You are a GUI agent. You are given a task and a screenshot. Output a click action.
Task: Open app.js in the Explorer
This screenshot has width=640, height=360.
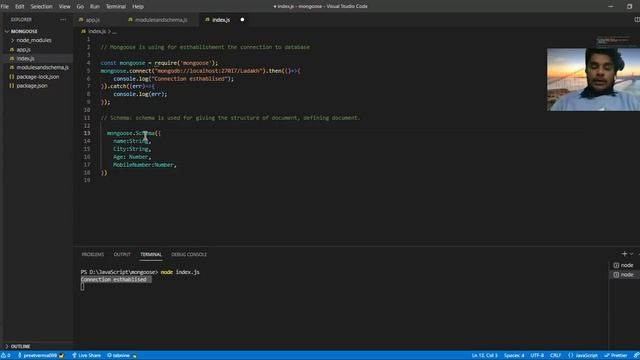23,49
